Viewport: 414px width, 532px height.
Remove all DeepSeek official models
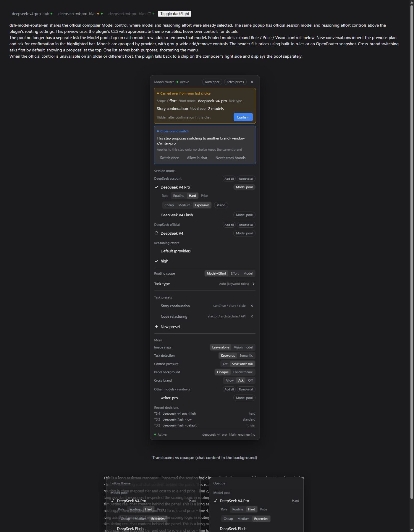tap(246, 225)
